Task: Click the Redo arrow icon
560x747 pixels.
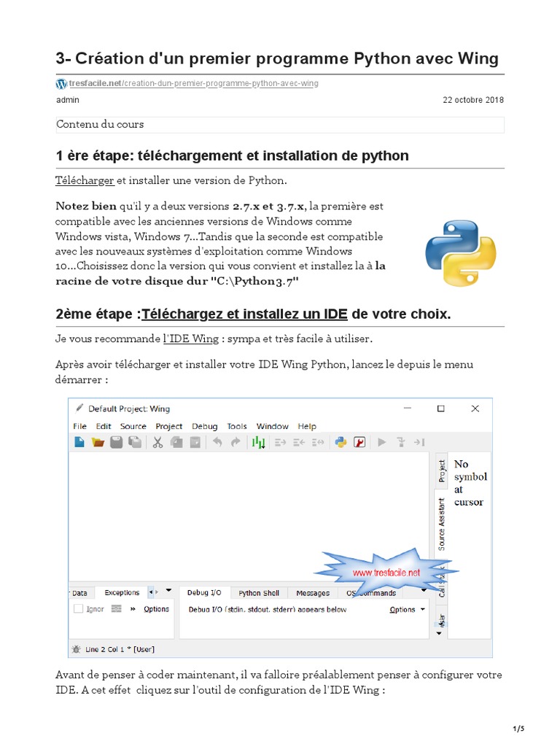Action: [236, 442]
